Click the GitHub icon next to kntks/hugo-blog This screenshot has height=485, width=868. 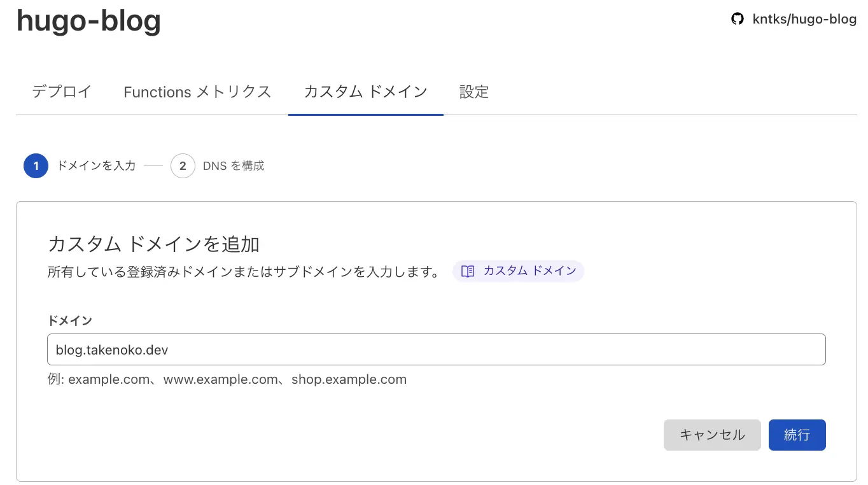(738, 18)
